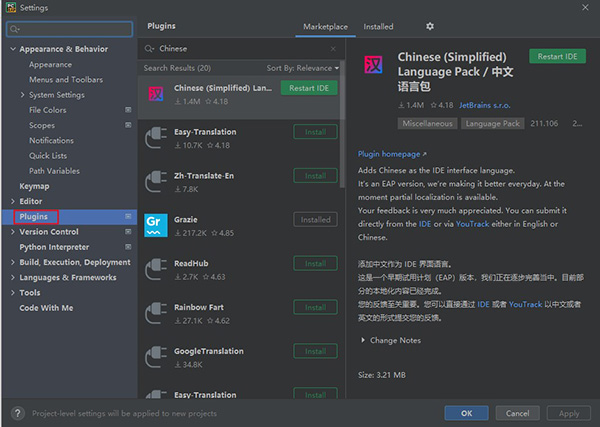The image size is (600, 427).
Task: Clear the Chinese plugin search text
Action: coord(333,49)
